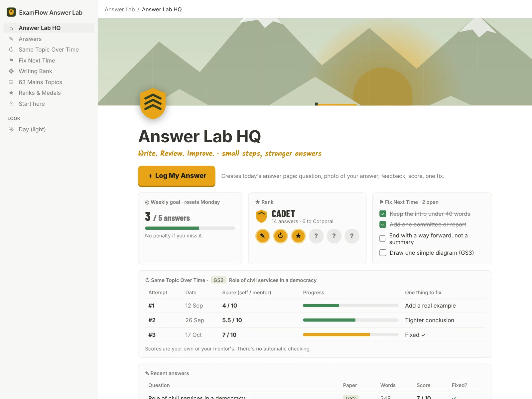Viewport: 532px width, 399px height.
Task: Click the '5.5 / 10' score cell
Action: pos(232,320)
